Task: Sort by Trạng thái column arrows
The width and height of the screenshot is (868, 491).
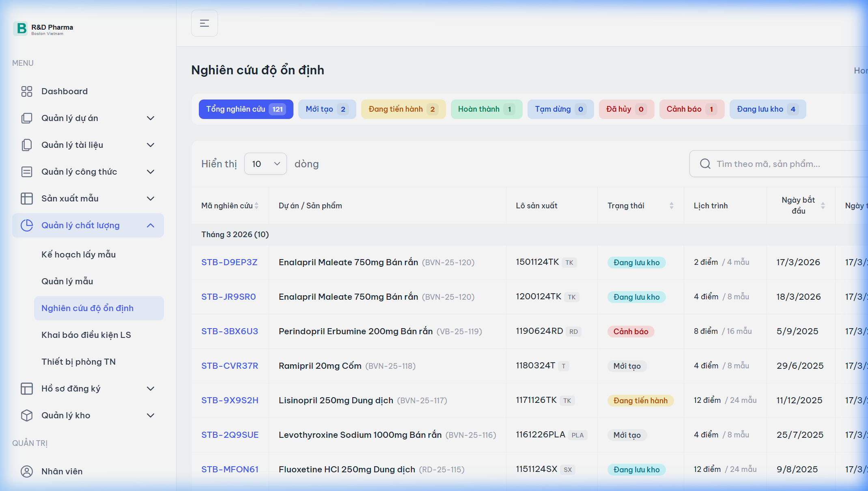Action: pyautogui.click(x=671, y=206)
